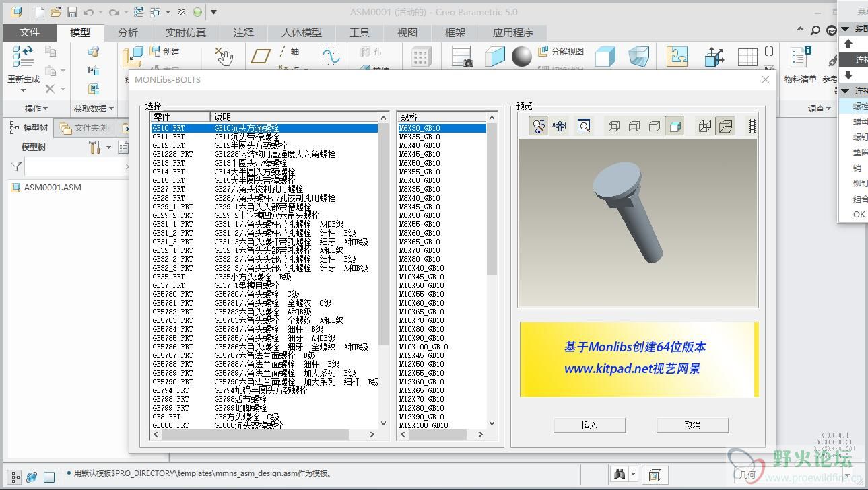The height and width of the screenshot is (490, 868).
Task: Open the 文件夹浏览 folder browser tab
Action: (x=85, y=128)
